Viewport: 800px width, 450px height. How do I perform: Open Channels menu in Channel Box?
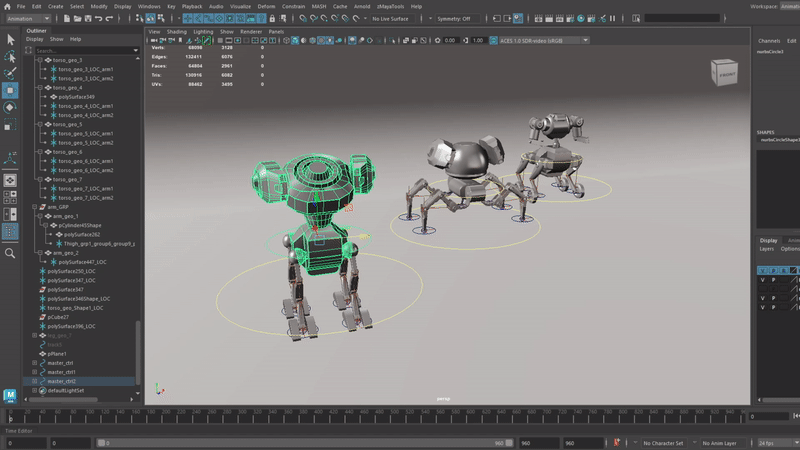coord(769,41)
